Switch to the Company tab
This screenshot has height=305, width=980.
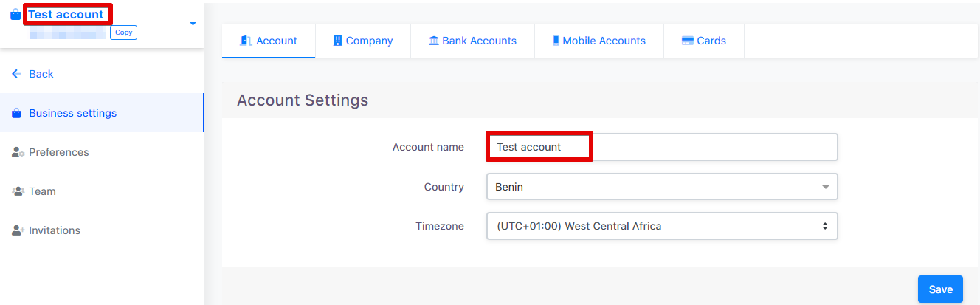(x=362, y=41)
